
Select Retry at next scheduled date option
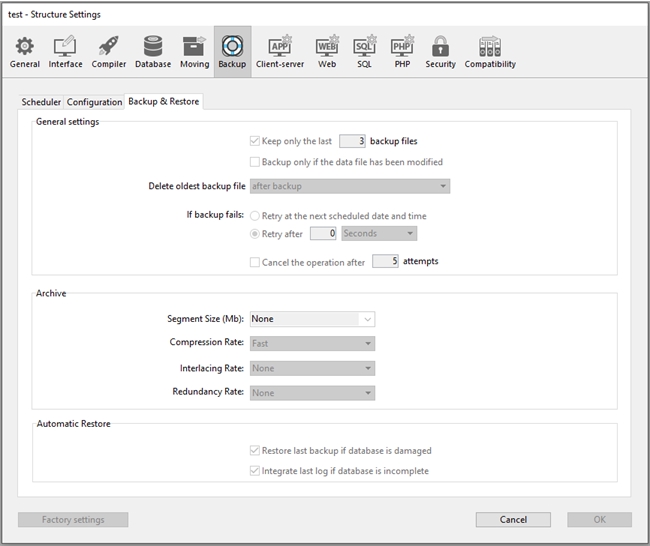tap(254, 215)
